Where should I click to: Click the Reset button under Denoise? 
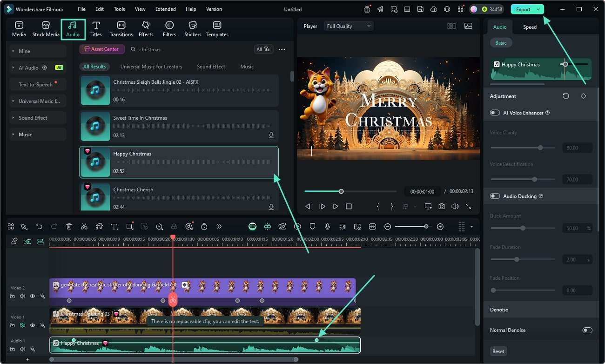pyautogui.click(x=498, y=351)
